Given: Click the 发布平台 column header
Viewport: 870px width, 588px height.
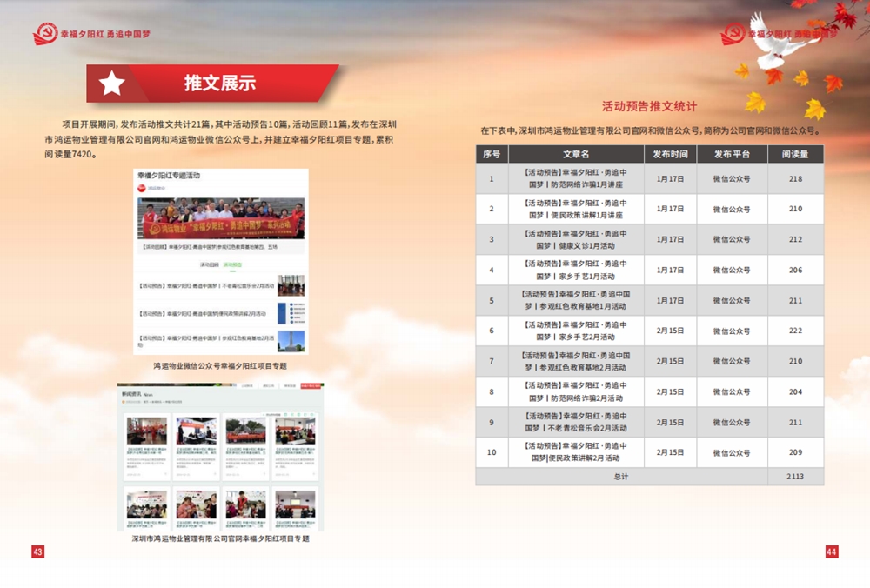Looking at the screenshot, I should click(732, 154).
